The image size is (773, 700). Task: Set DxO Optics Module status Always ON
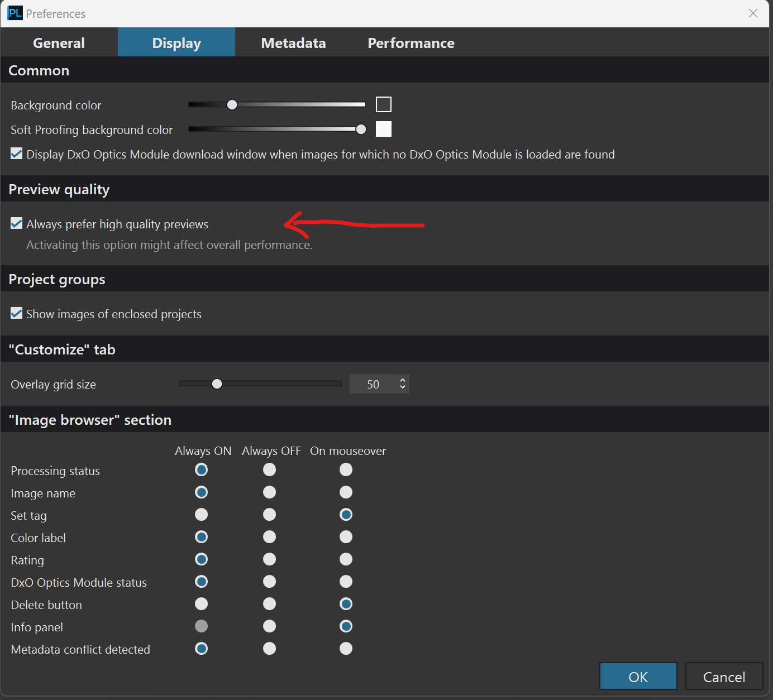[202, 582]
